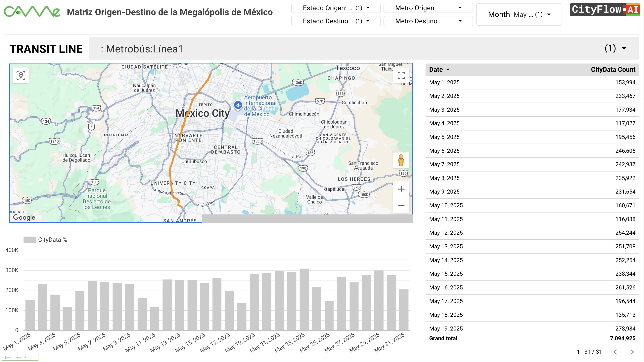The height and width of the screenshot is (362, 644).
Task: Click the value 278,984 for May 19
Action: click(x=625, y=329)
